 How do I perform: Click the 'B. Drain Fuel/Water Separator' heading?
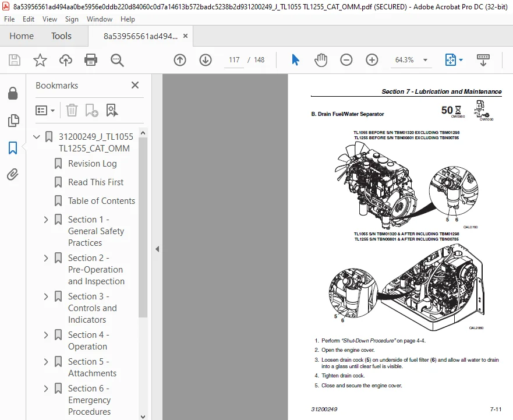(x=348, y=114)
